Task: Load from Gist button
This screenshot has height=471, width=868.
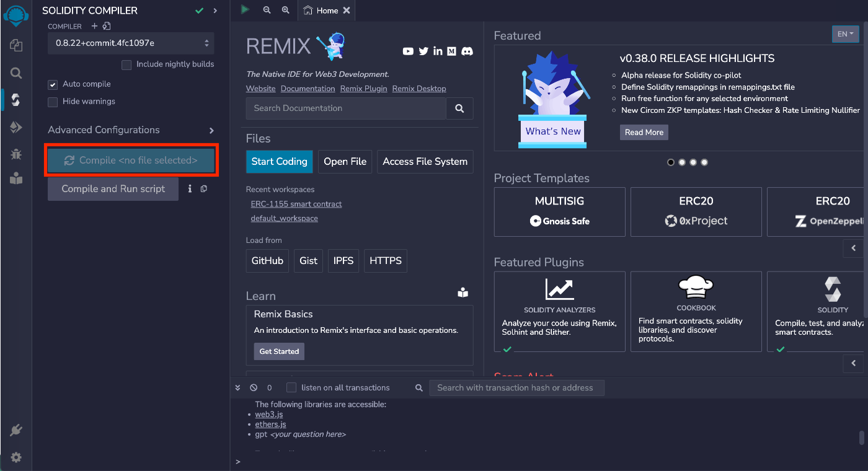Action: [x=309, y=261]
